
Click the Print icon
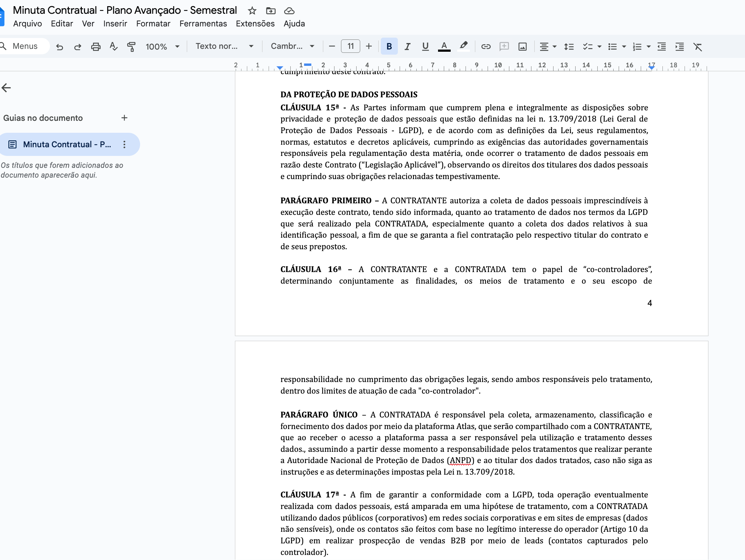tap(96, 47)
